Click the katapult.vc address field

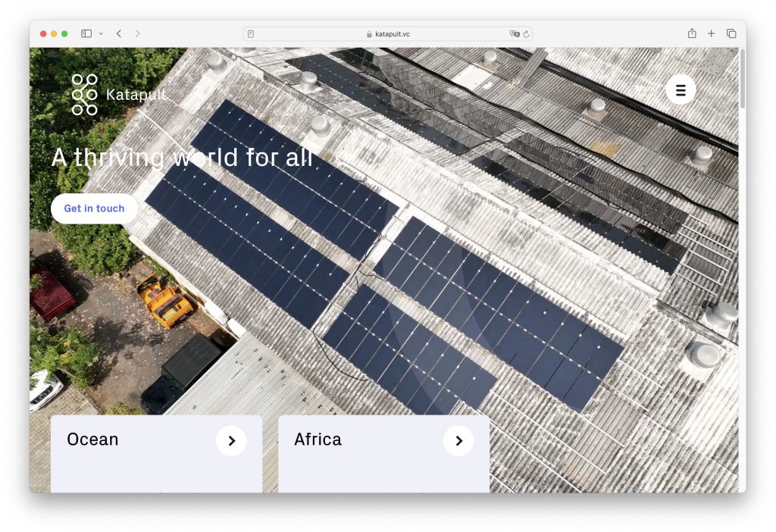388,34
